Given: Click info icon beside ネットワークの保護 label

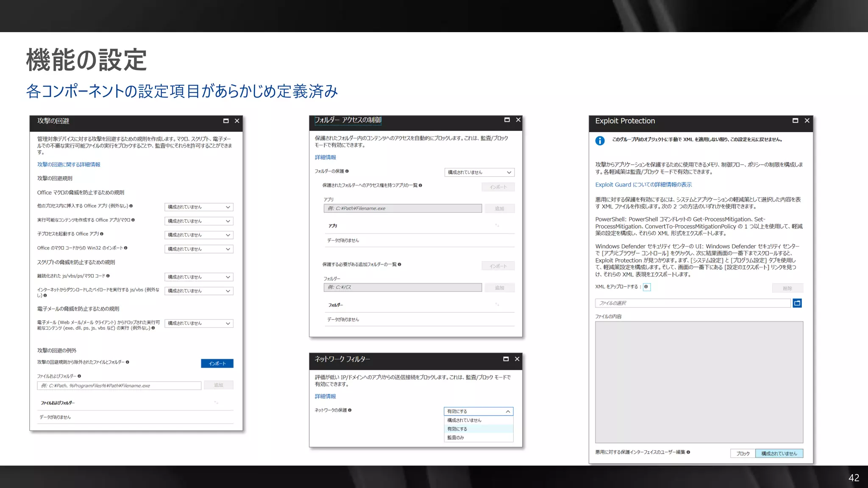Looking at the screenshot, I should coord(350,410).
